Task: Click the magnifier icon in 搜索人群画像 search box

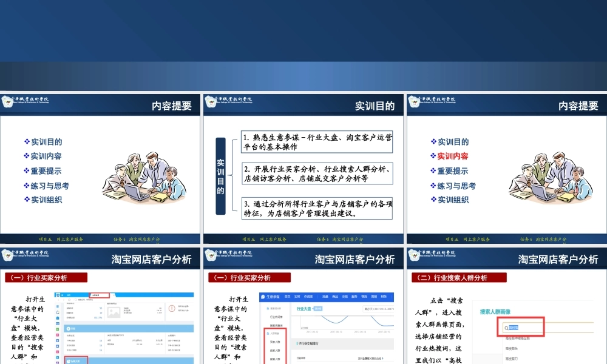Action: (506, 328)
